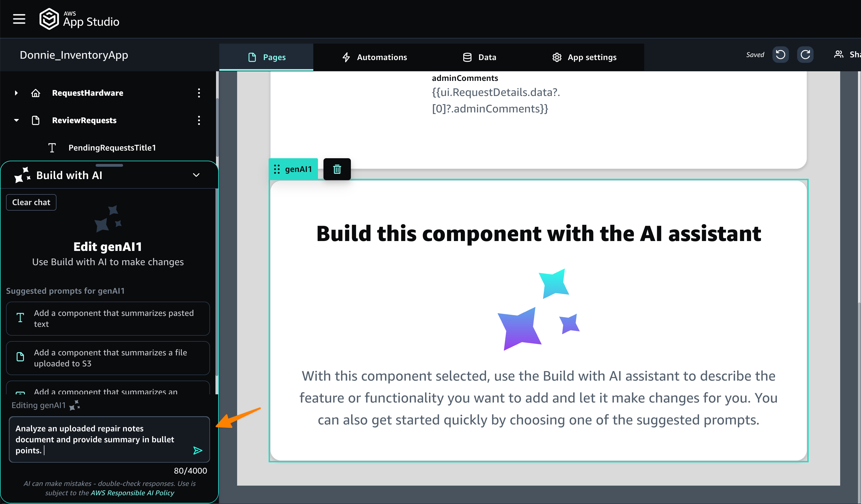Choose the summarize pasted text prompt
The image size is (861, 504).
108,318
